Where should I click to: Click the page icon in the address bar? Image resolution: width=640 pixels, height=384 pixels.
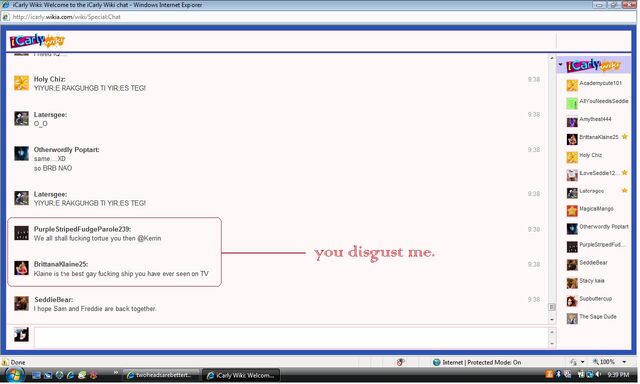point(6,17)
